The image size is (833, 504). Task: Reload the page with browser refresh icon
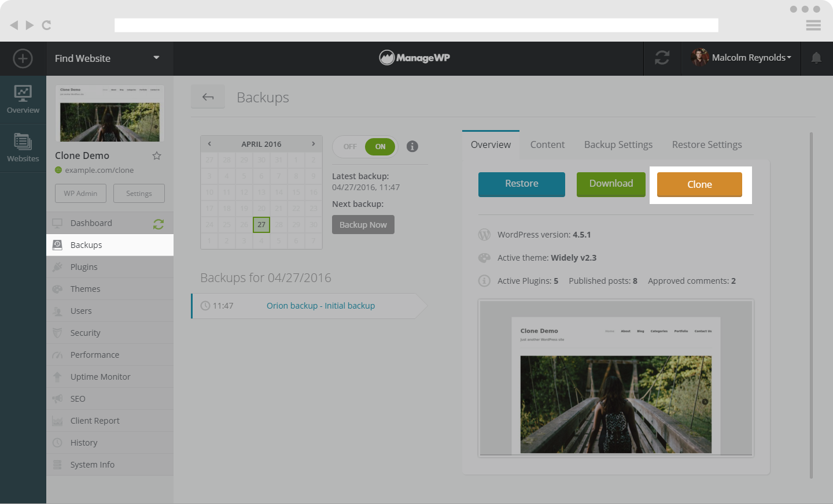[x=47, y=25]
